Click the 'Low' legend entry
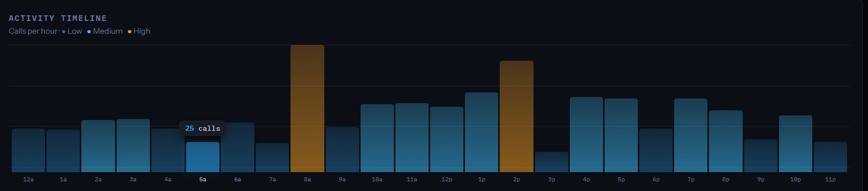Image resolution: width=868 pixels, height=191 pixels. [72, 31]
